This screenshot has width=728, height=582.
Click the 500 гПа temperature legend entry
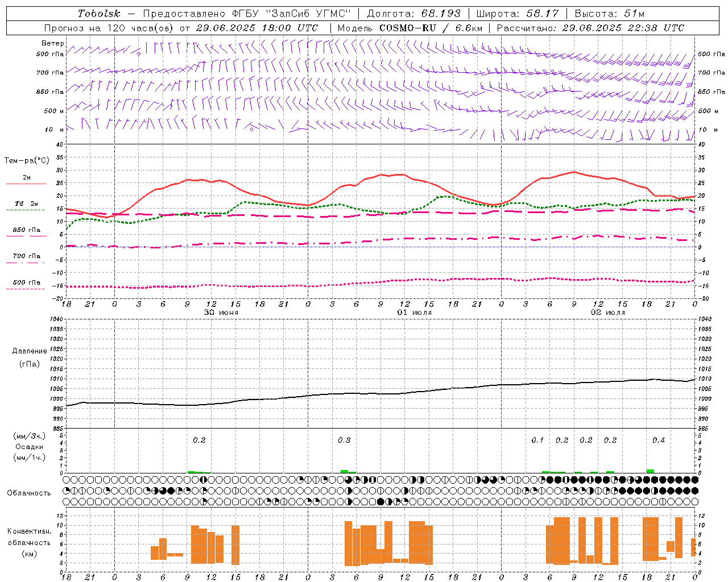pyautogui.click(x=26, y=282)
